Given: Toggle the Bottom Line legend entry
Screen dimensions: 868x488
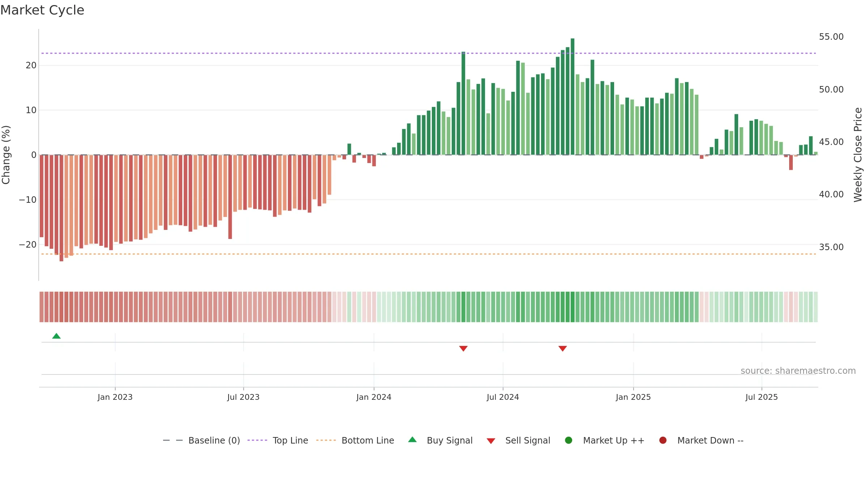Looking at the screenshot, I should point(355,440).
